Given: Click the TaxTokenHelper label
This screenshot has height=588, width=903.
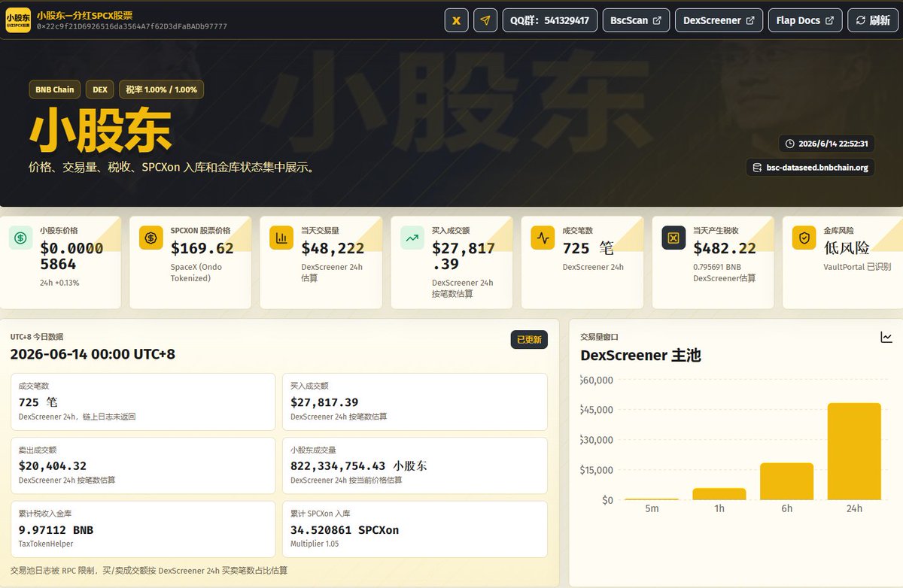Looking at the screenshot, I should (x=45, y=543).
